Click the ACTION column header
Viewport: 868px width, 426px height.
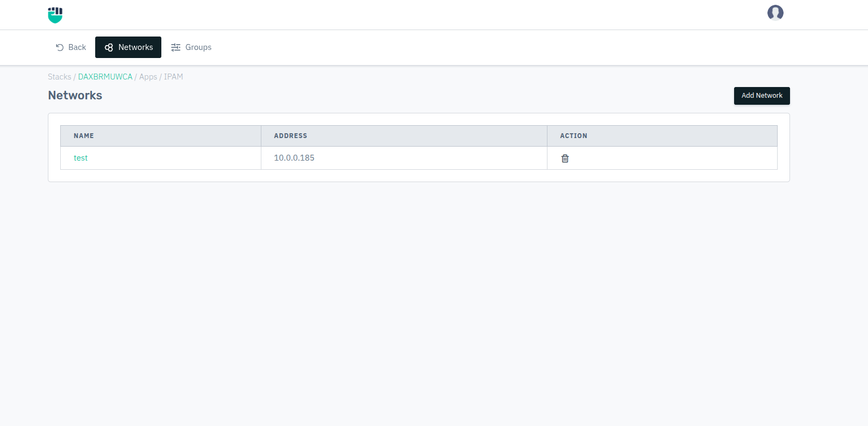[x=573, y=136]
